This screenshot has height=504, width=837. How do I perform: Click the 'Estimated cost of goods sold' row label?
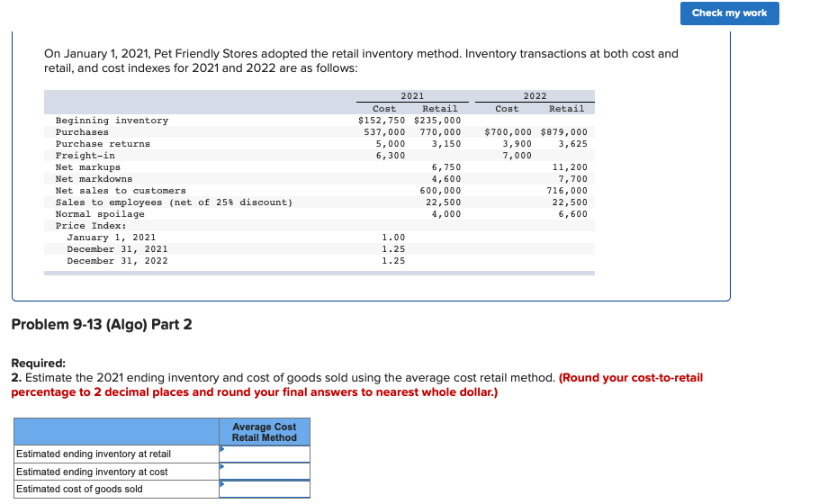pos(79,489)
